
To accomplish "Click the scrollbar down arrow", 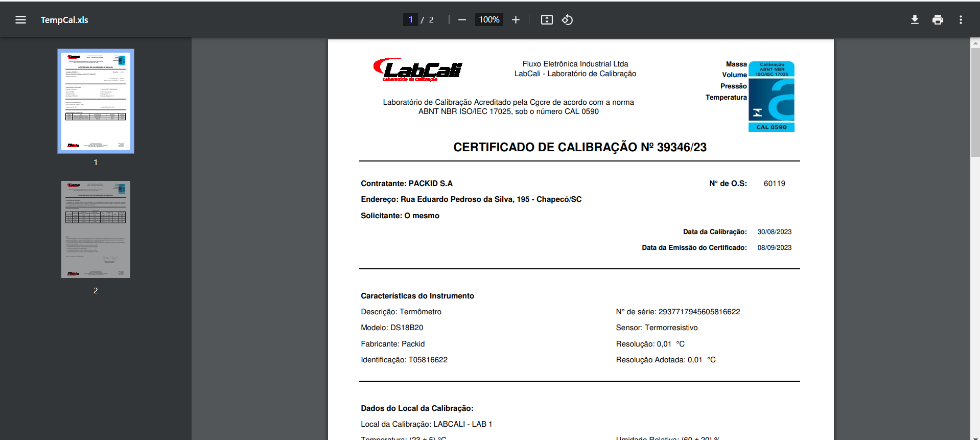I will click(975, 437).
